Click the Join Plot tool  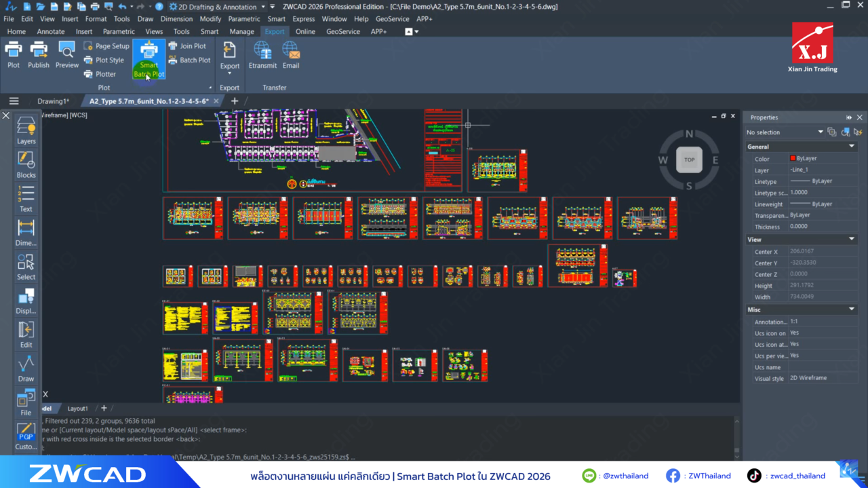tap(188, 46)
